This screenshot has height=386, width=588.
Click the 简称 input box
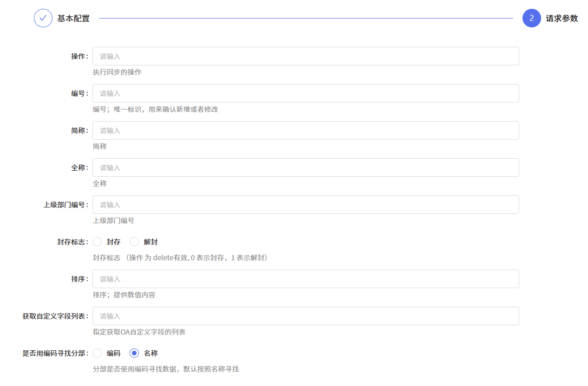tap(306, 130)
